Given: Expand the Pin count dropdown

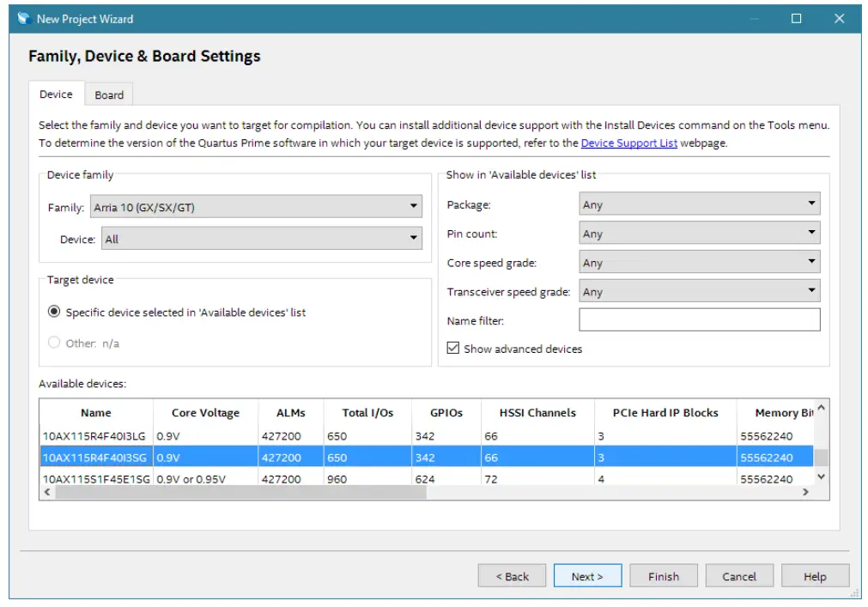Looking at the screenshot, I should [699, 234].
